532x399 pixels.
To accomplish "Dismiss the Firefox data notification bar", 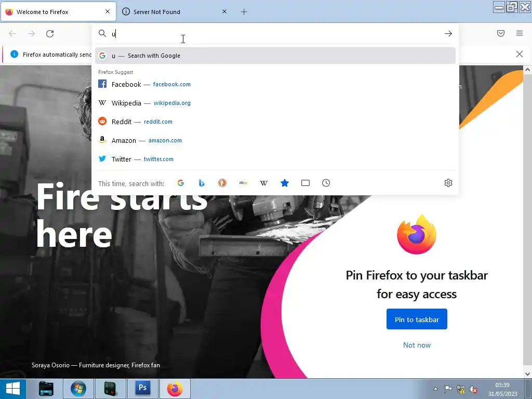I will (x=520, y=54).
